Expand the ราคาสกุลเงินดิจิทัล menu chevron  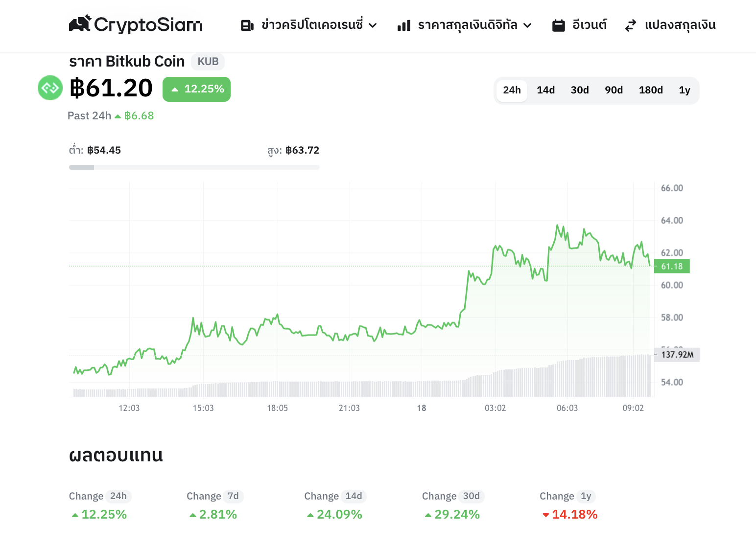click(x=527, y=25)
